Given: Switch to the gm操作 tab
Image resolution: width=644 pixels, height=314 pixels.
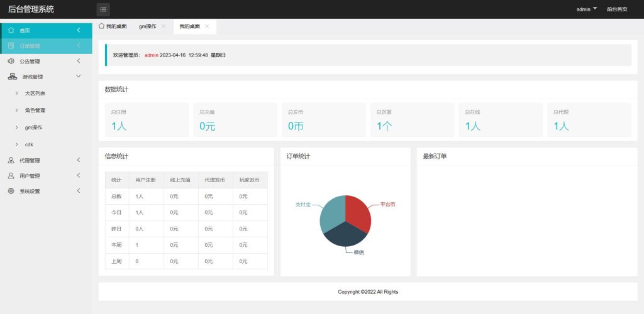Looking at the screenshot, I should (148, 26).
